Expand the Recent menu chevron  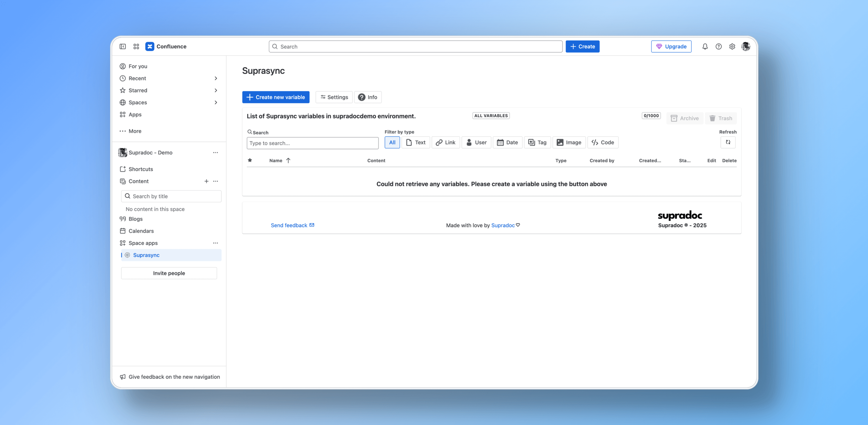pyautogui.click(x=216, y=78)
